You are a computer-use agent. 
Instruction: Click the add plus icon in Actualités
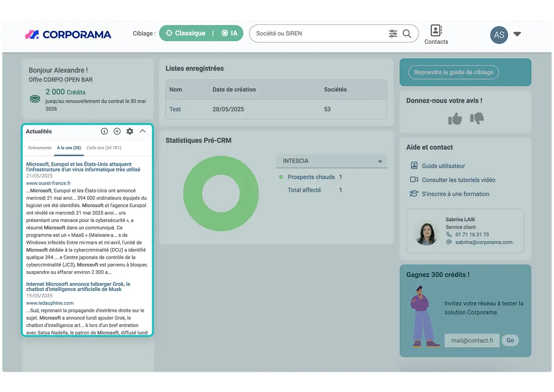click(x=117, y=131)
